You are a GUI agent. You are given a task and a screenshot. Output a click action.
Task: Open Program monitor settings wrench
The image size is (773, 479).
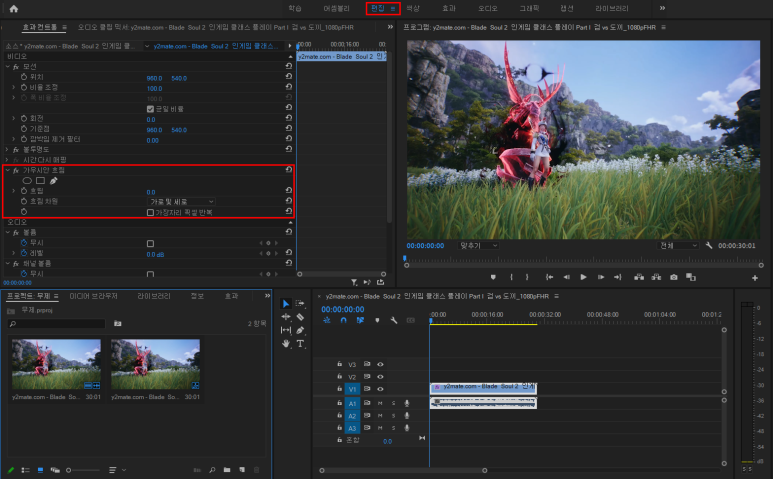[709, 245]
